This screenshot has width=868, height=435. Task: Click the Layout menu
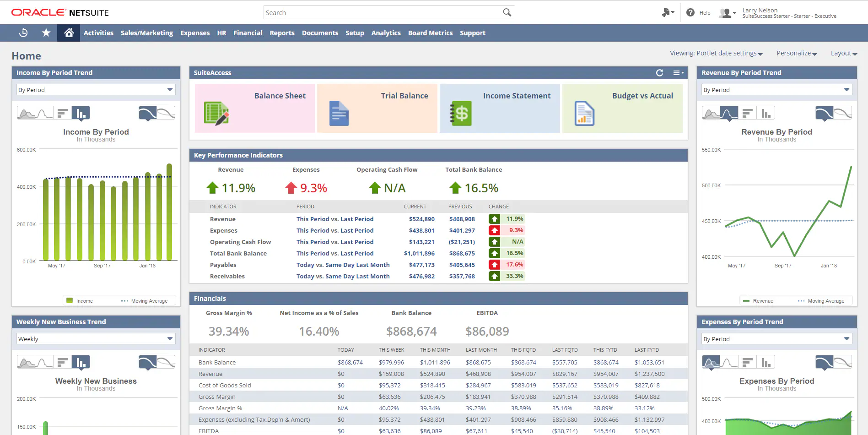click(843, 53)
